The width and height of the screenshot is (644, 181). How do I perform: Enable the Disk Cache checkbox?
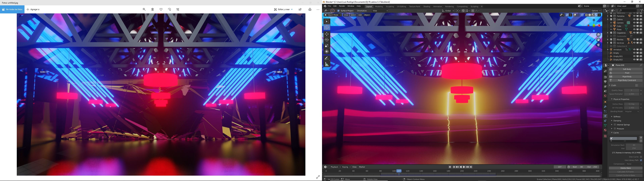tap(641, 157)
